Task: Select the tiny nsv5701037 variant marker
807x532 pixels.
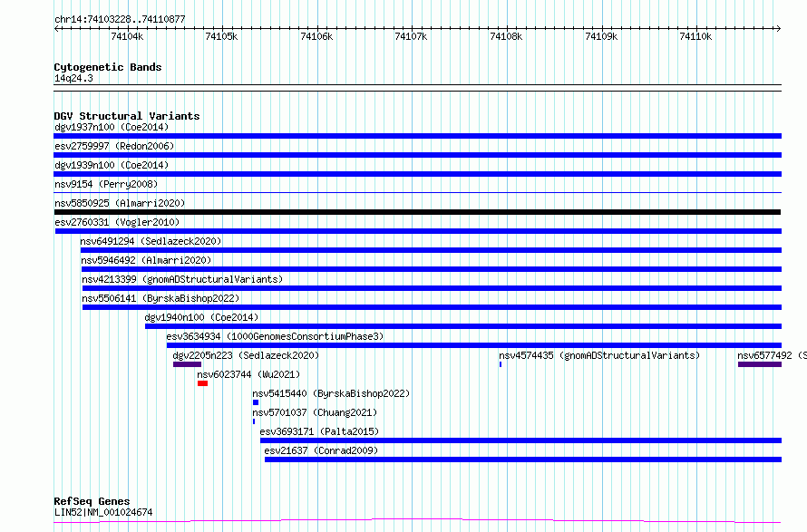Action: pyautogui.click(x=254, y=421)
